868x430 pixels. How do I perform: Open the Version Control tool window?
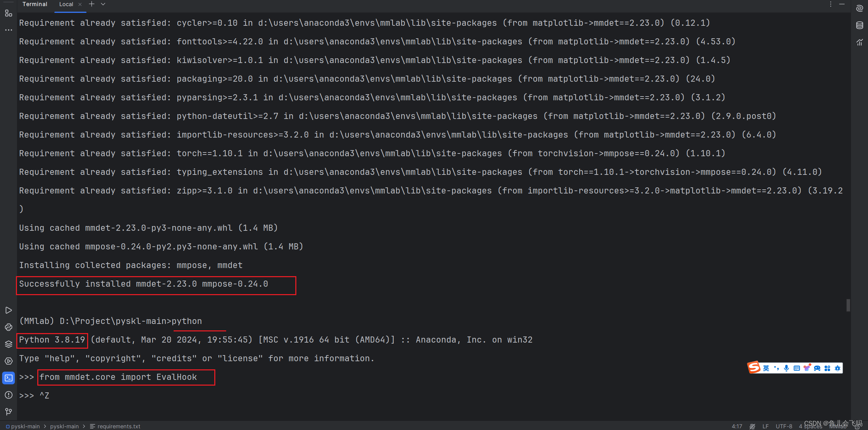8,411
